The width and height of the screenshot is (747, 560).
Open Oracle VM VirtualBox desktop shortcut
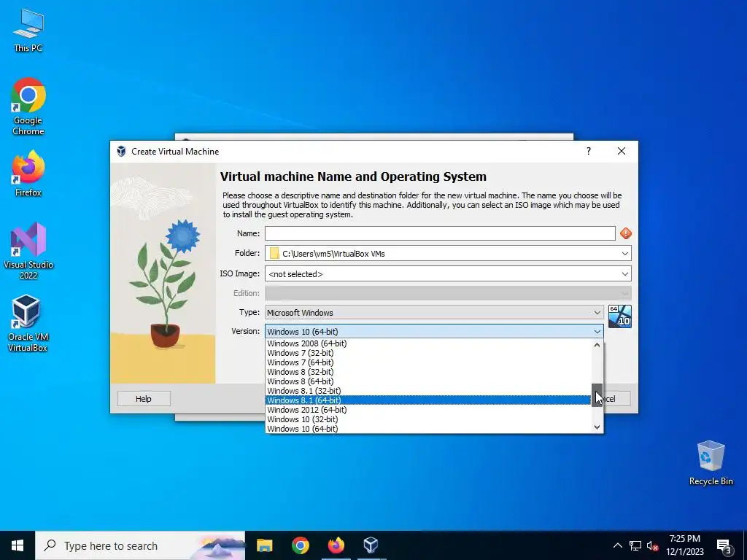tap(28, 323)
